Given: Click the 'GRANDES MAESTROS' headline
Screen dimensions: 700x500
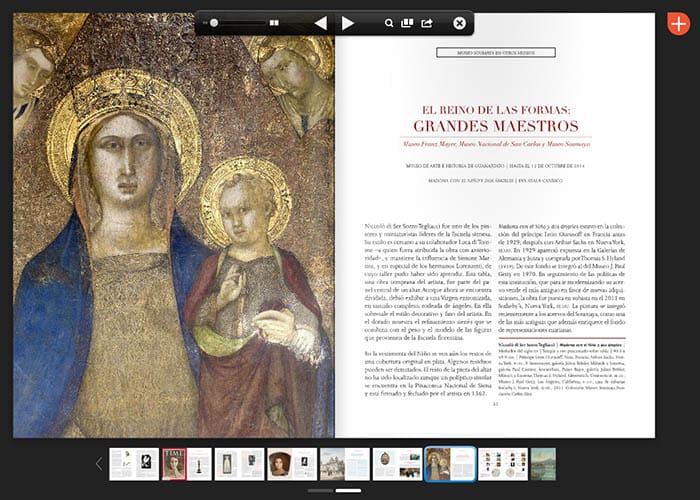Looking at the screenshot, I should (x=496, y=126).
